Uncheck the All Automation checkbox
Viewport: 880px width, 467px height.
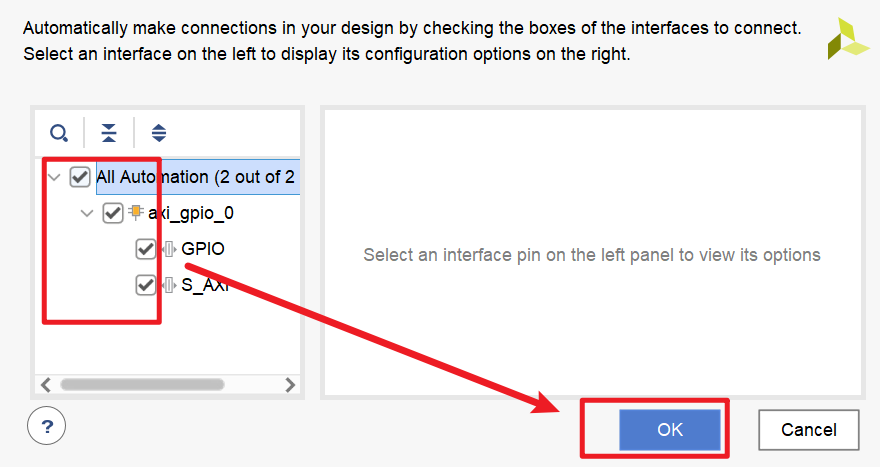[x=80, y=177]
